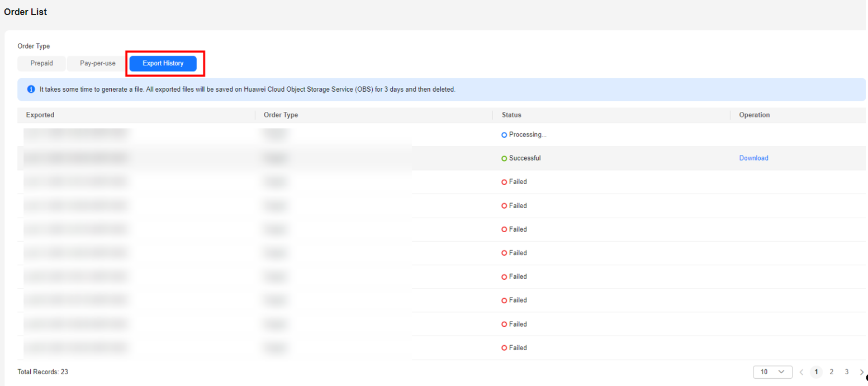Go to page 2 of records
The image size is (868, 386).
click(832, 372)
